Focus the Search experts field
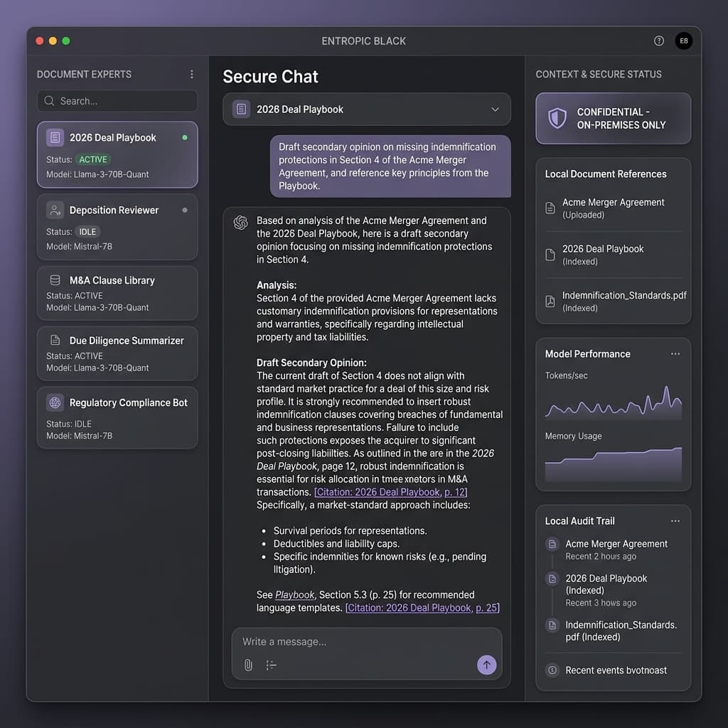Screen dimensions: 728x728 pos(117,101)
